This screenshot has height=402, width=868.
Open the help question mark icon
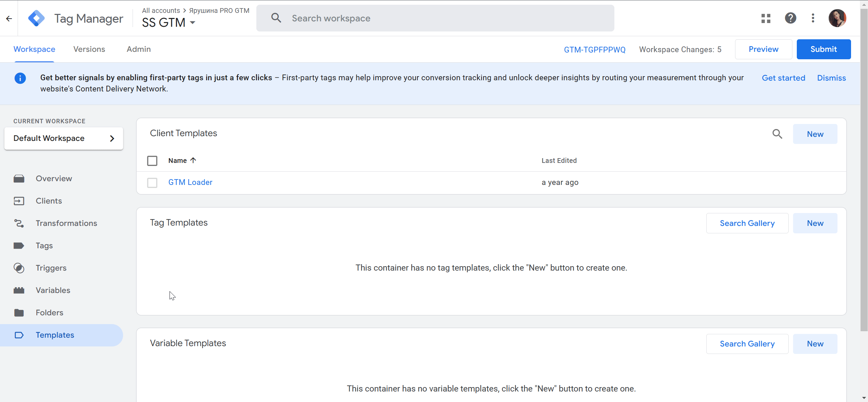pos(790,18)
